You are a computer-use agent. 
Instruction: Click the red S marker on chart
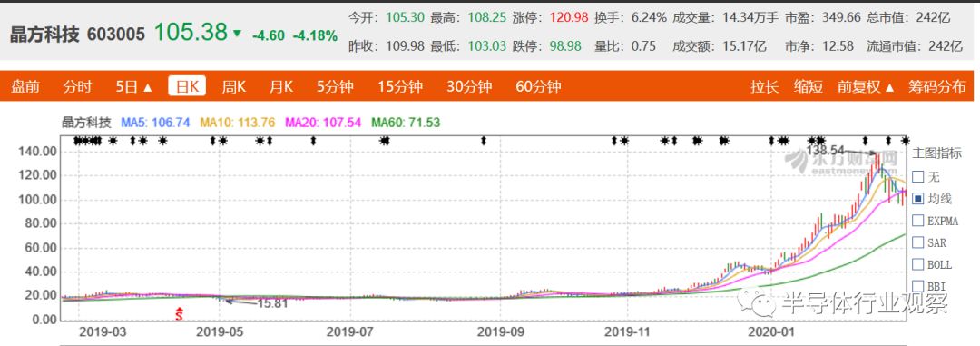point(179,313)
